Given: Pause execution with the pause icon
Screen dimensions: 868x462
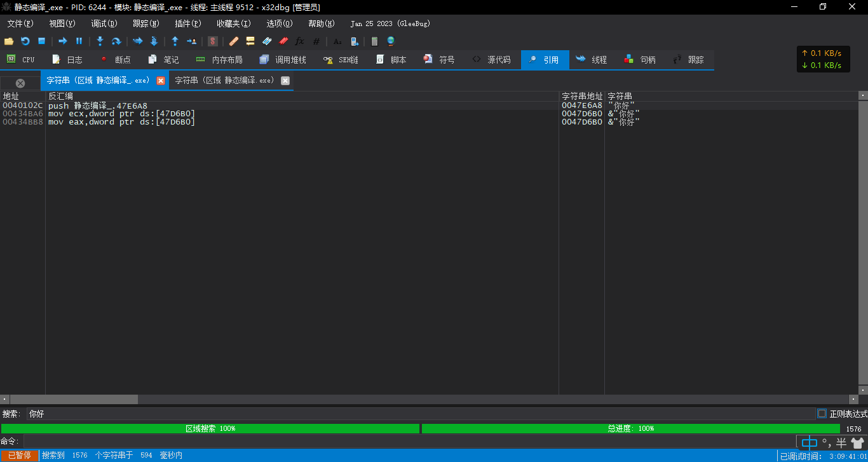Looking at the screenshot, I should pyautogui.click(x=79, y=41).
